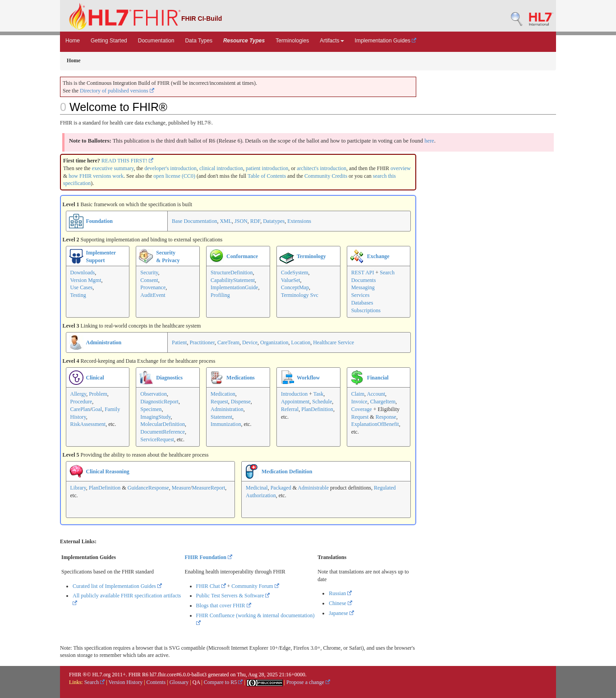Open the Immunization link

[x=226, y=424]
